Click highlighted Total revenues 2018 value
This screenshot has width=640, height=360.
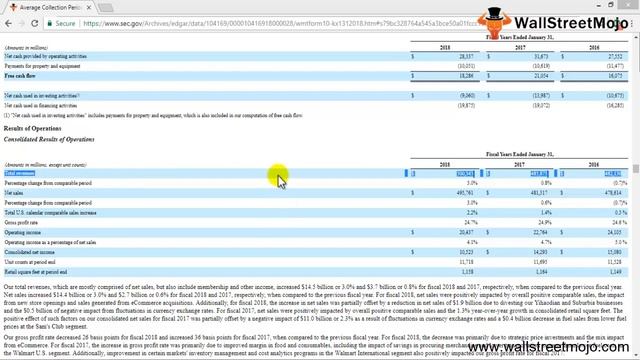[x=465, y=173]
